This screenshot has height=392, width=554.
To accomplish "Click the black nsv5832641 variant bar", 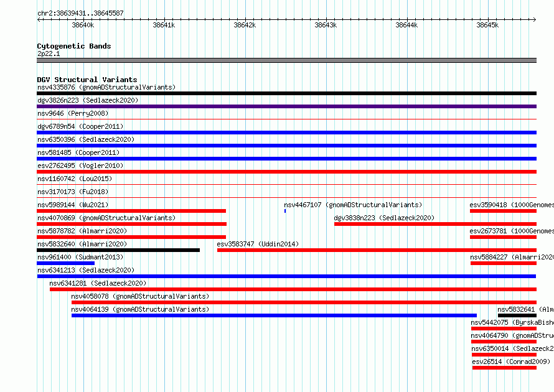I will [x=517, y=315].
